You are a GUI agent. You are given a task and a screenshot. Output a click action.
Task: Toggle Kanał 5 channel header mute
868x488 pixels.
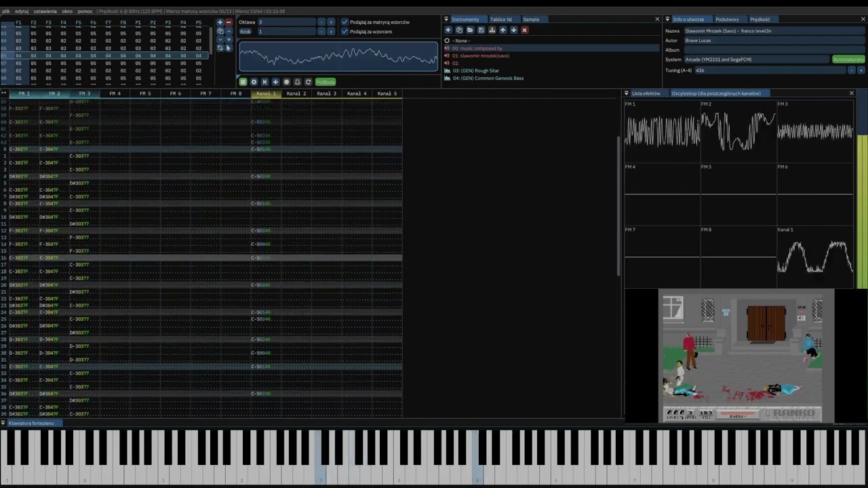(x=387, y=94)
